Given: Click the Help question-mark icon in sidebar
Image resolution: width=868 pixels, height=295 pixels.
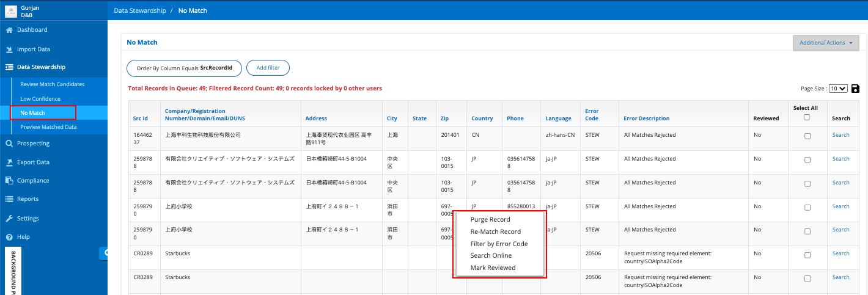Looking at the screenshot, I should 9,237.
